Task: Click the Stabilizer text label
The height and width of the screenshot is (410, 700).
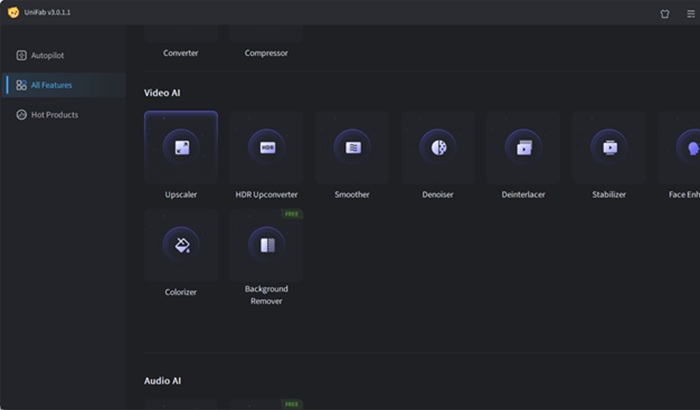Action: click(609, 194)
